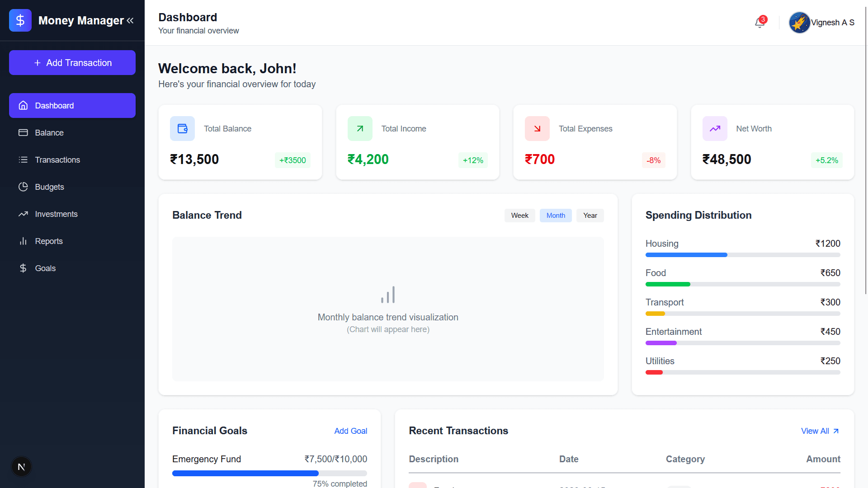The image size is (868, 488).
Task: Click the Budgets pie chart icon
Action: click(x=24, y=187)
